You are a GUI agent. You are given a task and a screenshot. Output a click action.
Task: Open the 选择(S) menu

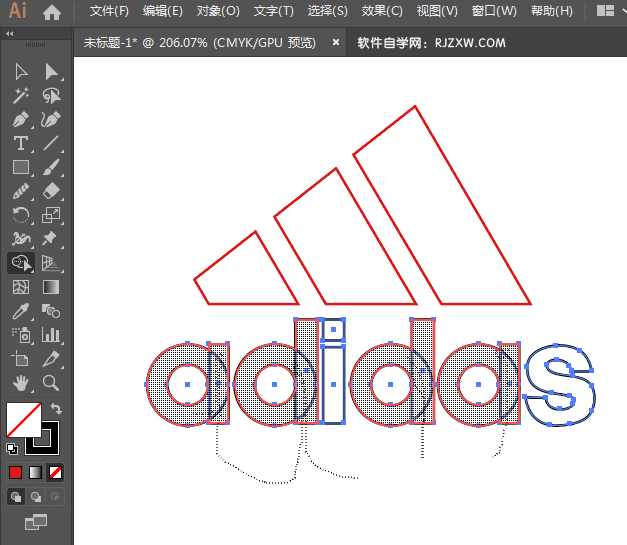tap(327, 11)
